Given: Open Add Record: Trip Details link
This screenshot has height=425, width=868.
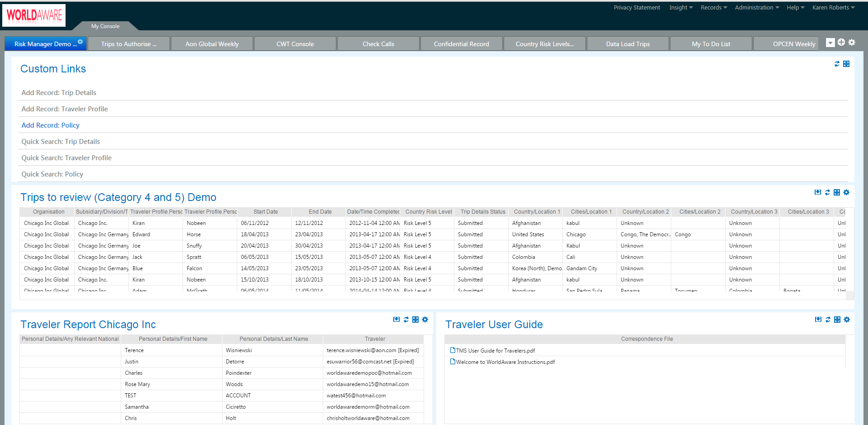Looking at the screenshot, I should (59, 93).
